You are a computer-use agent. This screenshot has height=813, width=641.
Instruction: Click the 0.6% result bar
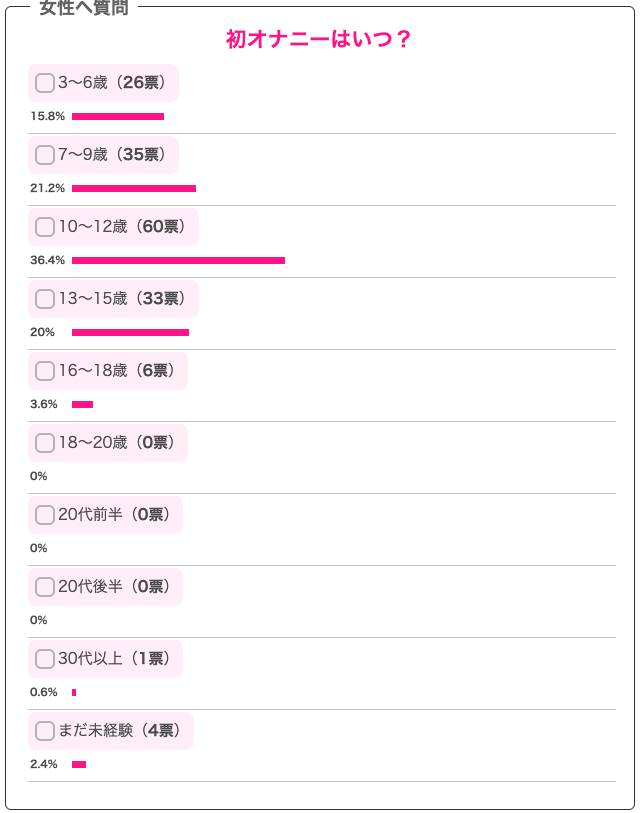click(74, 692)
